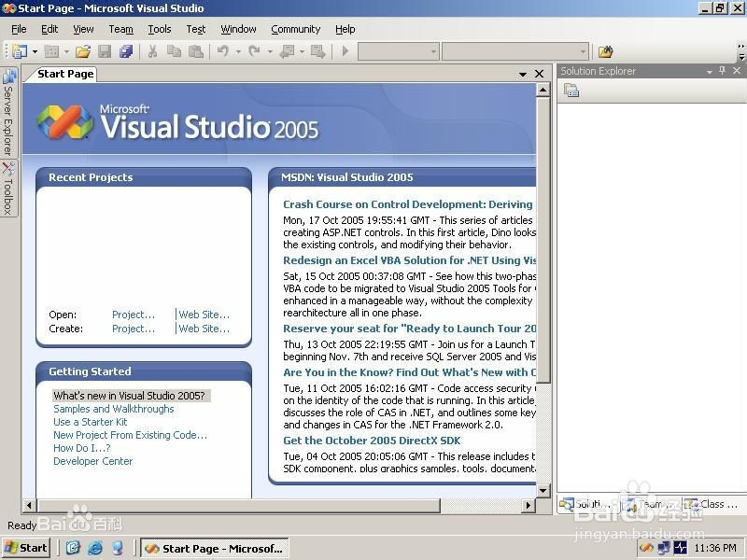
Task: Open Crash Course on Control Development article
Action: pyautogui.click(x=408, y=204)
